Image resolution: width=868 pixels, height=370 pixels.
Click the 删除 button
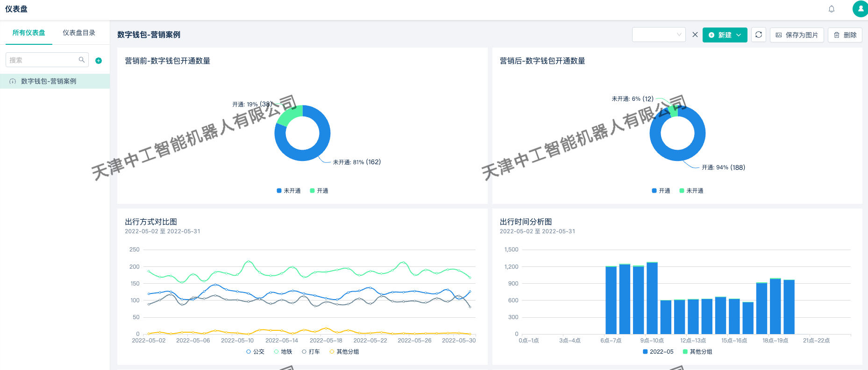(x=845, y=35)
